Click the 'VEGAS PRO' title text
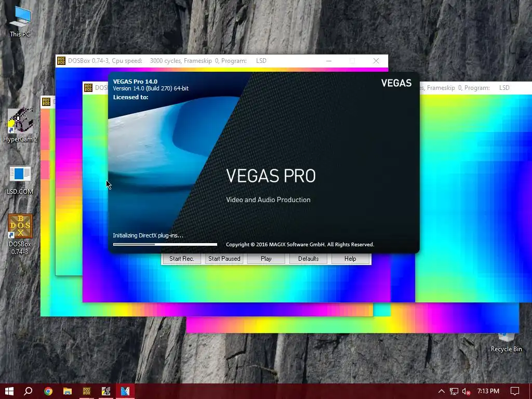This screenshot has height=399, width=532. (x=271, y=176)
